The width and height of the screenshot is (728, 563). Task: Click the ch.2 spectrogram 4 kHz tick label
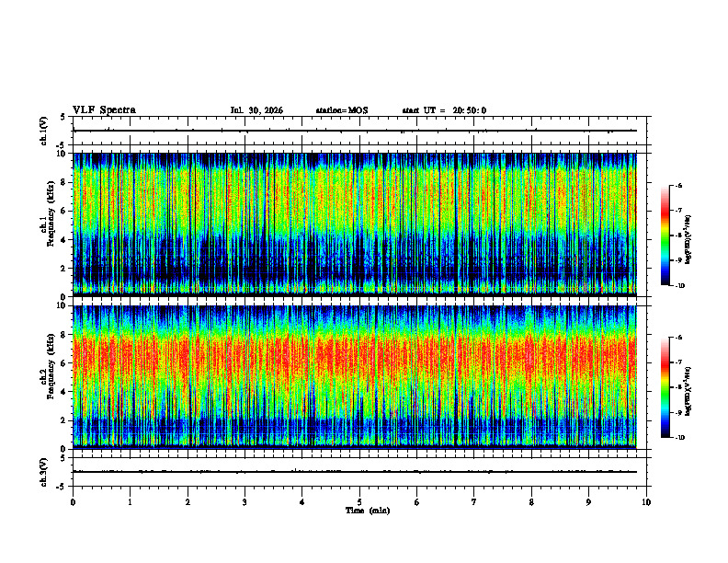pyautogui.click(x=64, y=392)
